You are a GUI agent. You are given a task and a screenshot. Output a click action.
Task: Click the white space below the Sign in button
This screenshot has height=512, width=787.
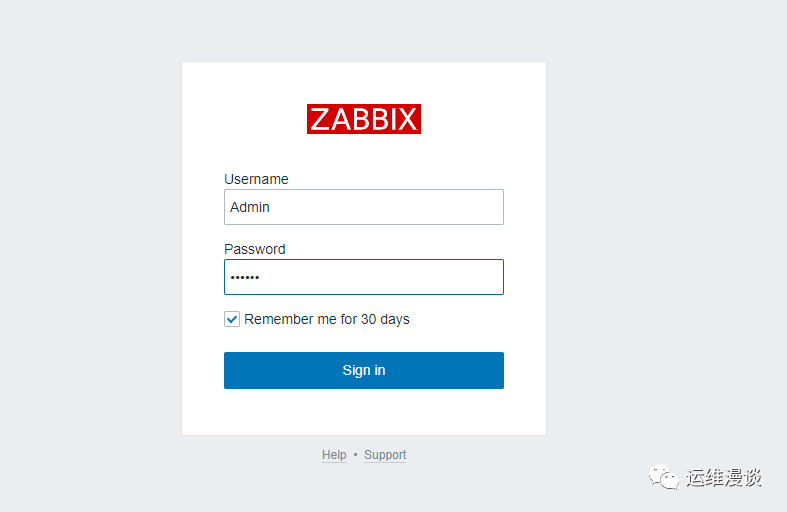pos(363,412)
